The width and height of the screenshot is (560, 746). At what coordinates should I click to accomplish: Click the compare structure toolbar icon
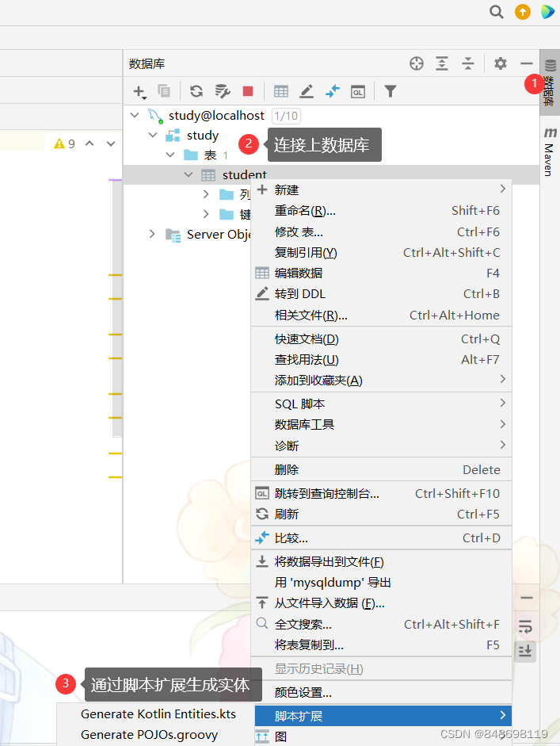[x=333, y=91]
